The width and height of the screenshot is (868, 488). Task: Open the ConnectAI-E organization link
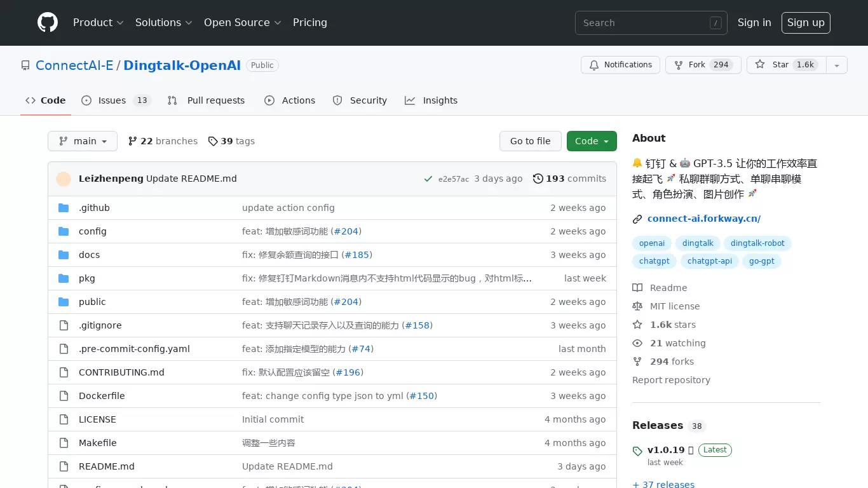tap(74, 65)
